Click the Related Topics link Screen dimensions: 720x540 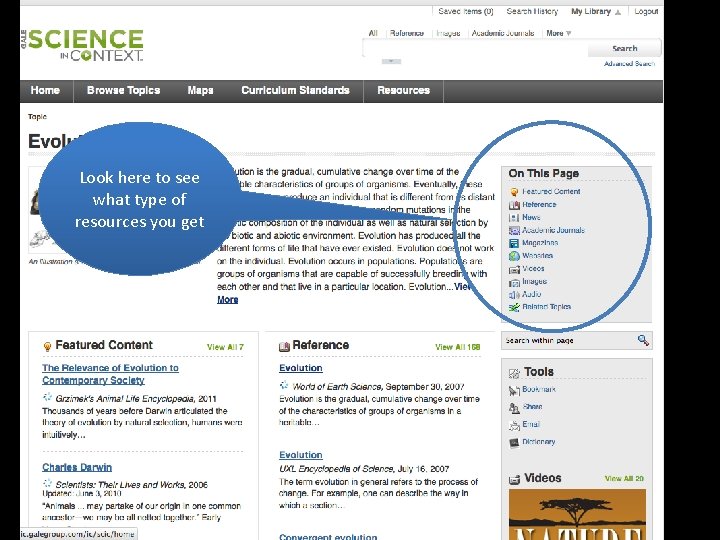(x=546, y=307)
